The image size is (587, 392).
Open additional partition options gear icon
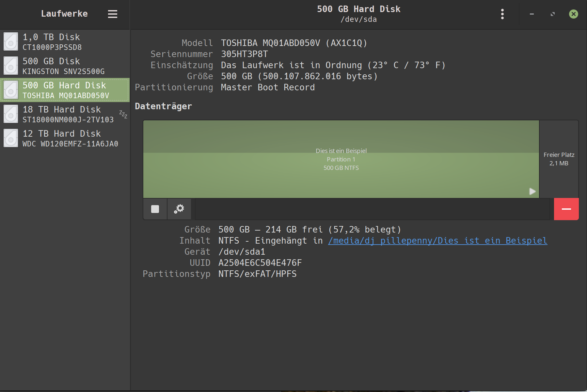click(x=179, y=209)
